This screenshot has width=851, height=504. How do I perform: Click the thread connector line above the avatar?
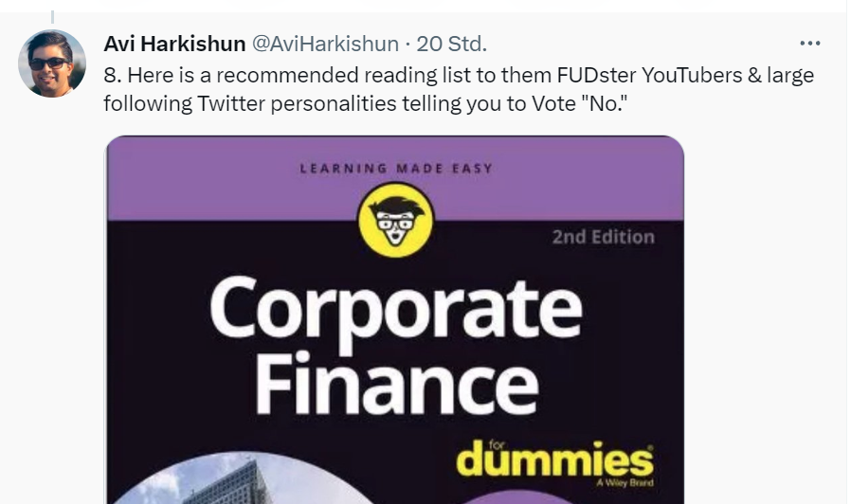(x=51, y=14)
